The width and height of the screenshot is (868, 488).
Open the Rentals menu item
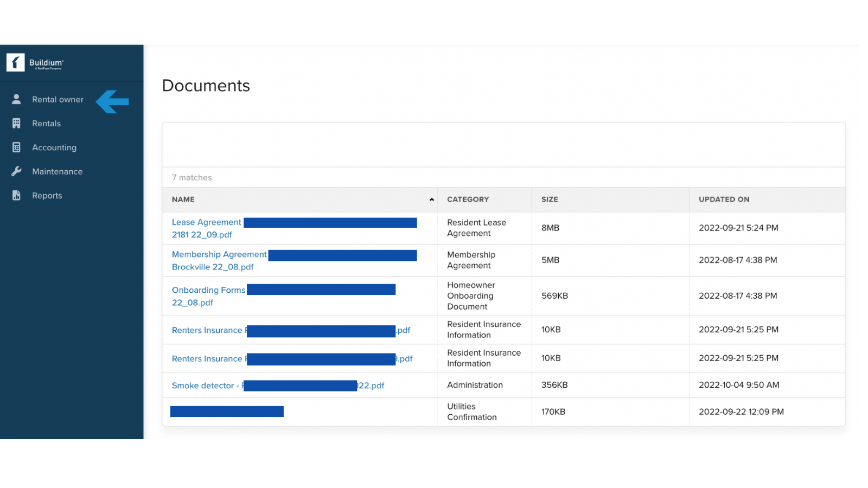coord(46,124)
